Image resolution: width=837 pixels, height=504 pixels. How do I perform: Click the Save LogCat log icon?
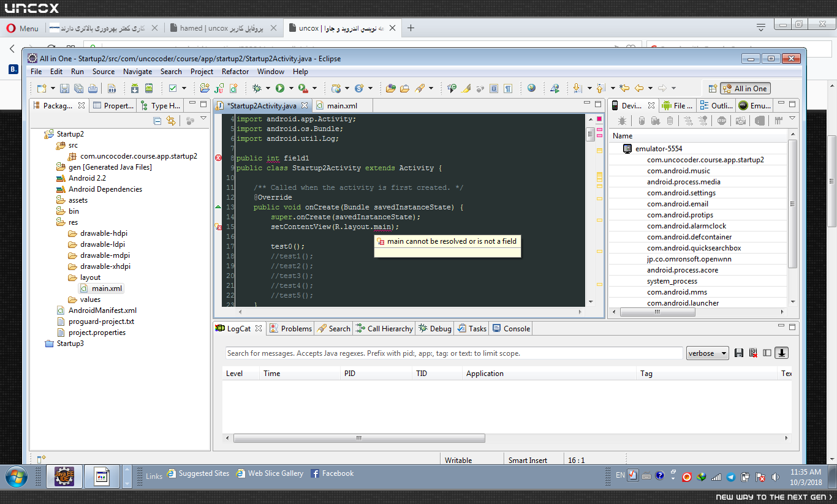click(739, 353)
